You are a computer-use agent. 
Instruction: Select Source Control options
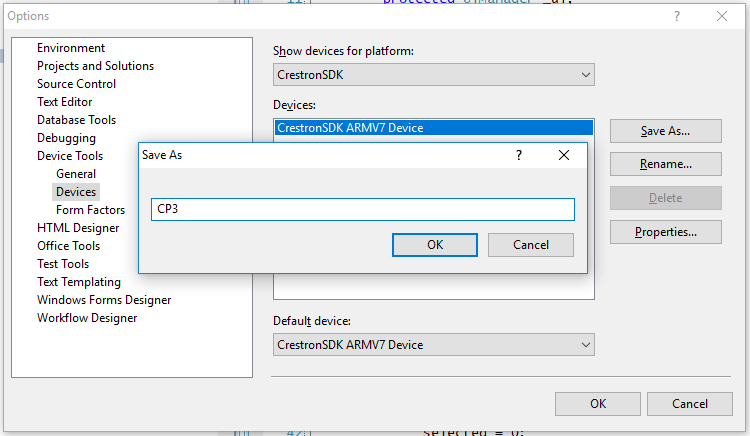point(77,84)
